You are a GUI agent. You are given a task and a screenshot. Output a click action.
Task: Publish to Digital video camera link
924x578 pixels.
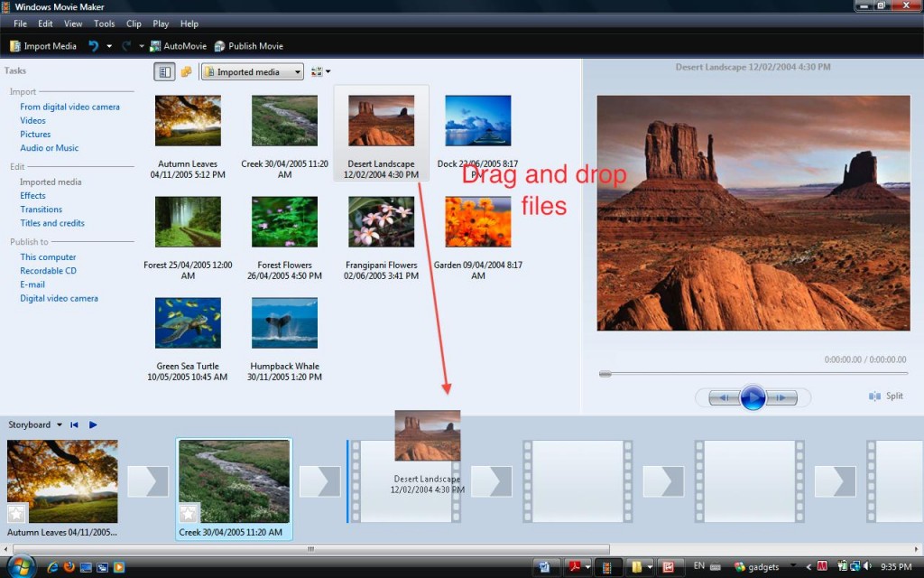pos(59,298)
